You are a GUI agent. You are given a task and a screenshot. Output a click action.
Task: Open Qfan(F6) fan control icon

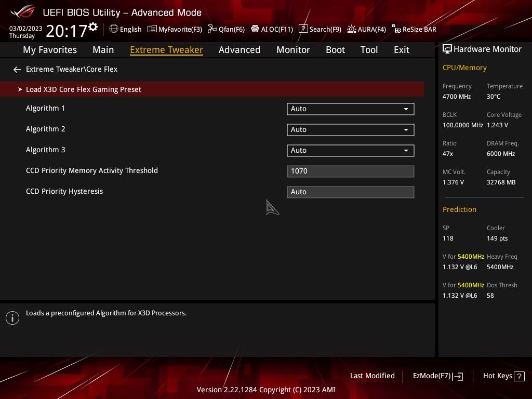click(212, 29)
